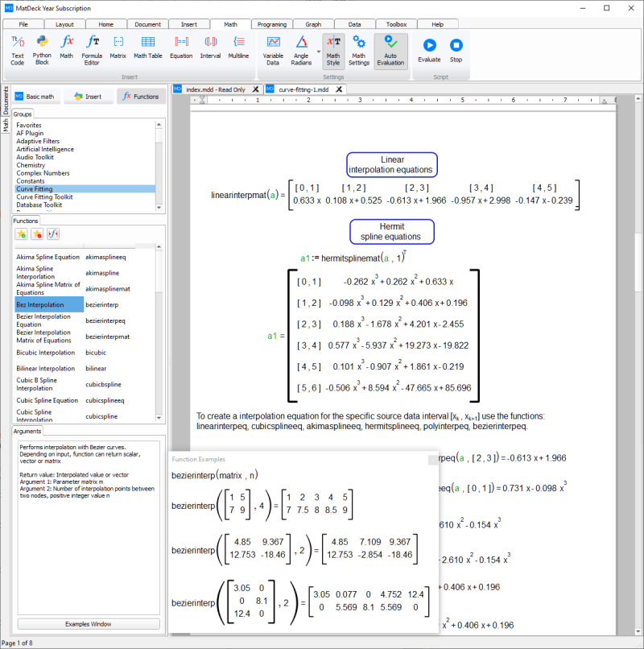Insert a Multiline math block
644x649 pixels.
pos(238,48)
